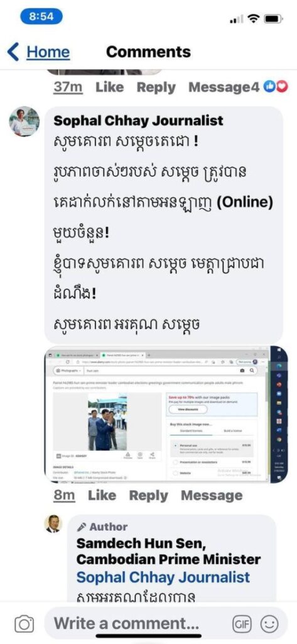Message Sophal Chhay Journalist from comment
Image resolution: width=297 pixels, height=644 pixels.
pyautogui.click(x=212, y=496)
